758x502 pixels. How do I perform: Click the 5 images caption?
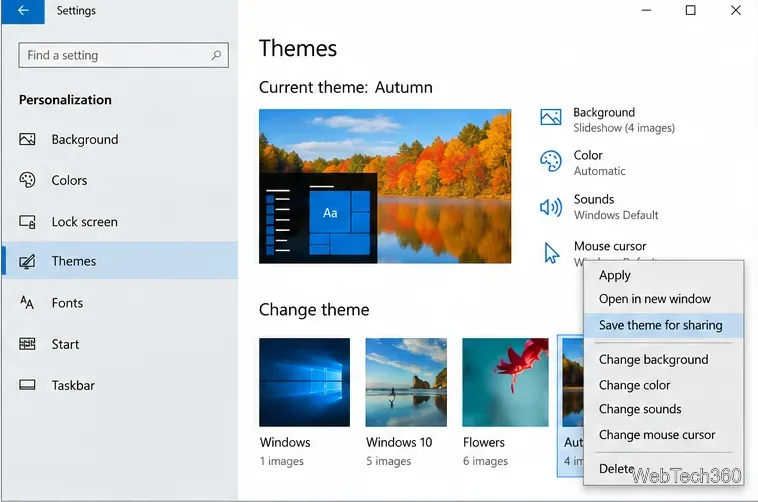pos(388,461)
